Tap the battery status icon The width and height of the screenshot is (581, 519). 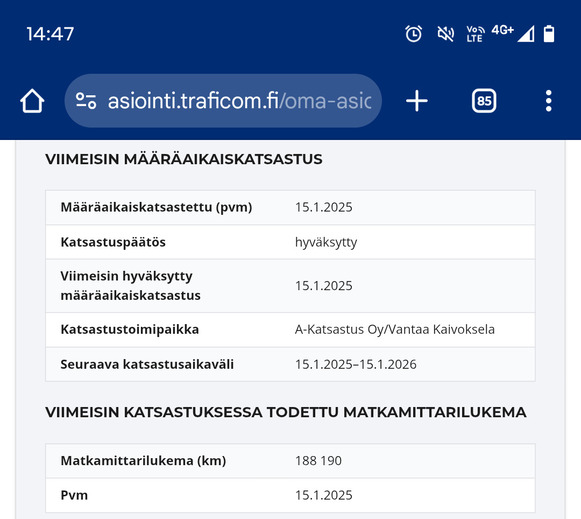[549, 34]
